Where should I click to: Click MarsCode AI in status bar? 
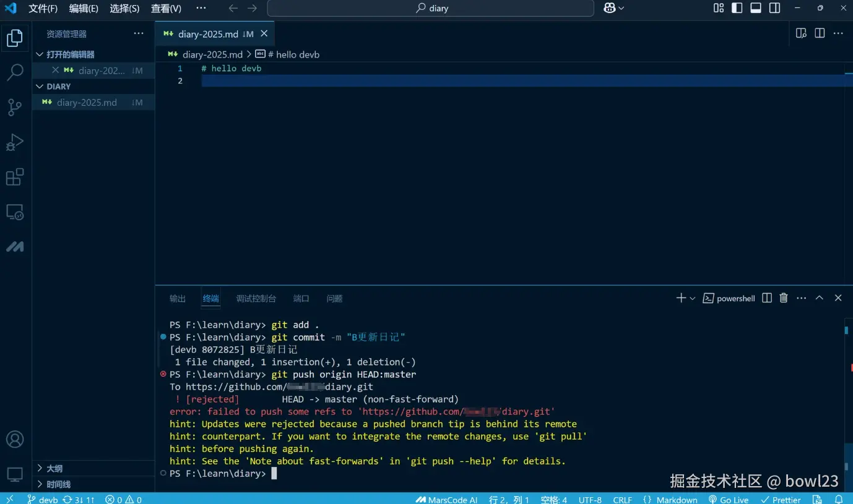point(446,499)
